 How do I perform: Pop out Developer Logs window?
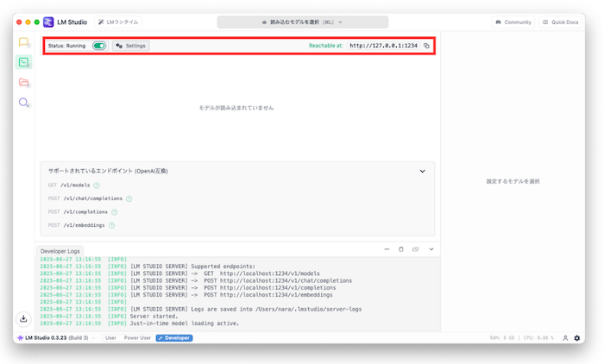tap(415, 249)
